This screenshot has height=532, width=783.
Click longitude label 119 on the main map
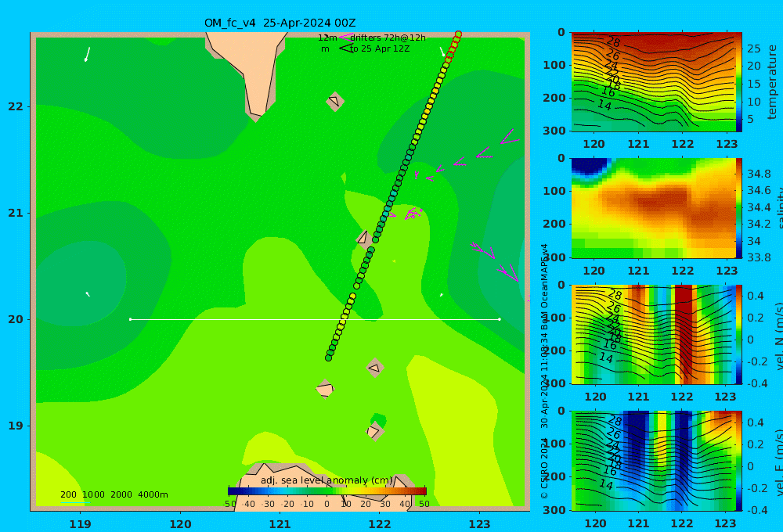click(x=81, y=524)
